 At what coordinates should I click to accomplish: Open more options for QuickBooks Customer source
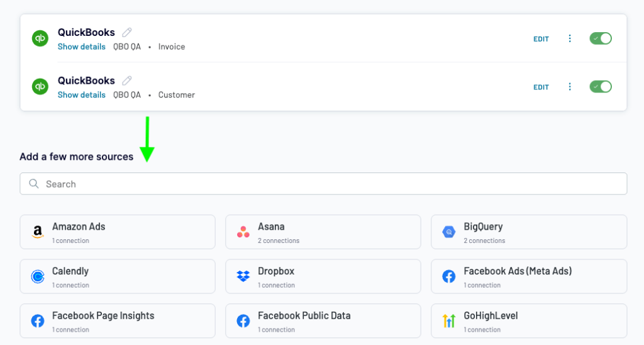[570, 86]
